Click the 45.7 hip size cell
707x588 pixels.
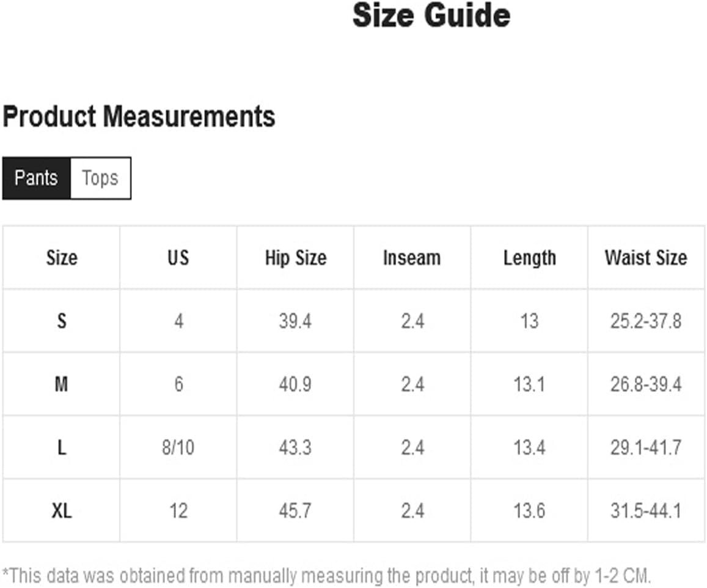[x=295, y=511]
